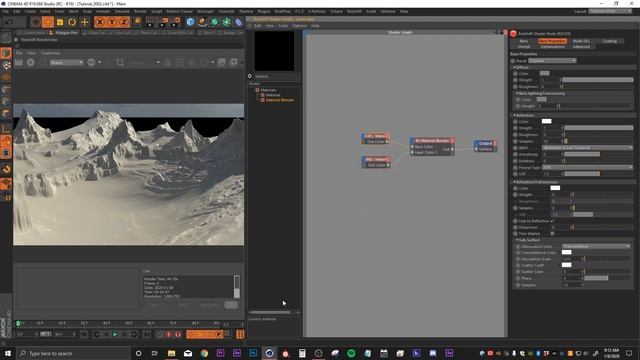Select the Move tool in the top toolbar
This screenshot has width=640, height=360.
pos(48,22)
